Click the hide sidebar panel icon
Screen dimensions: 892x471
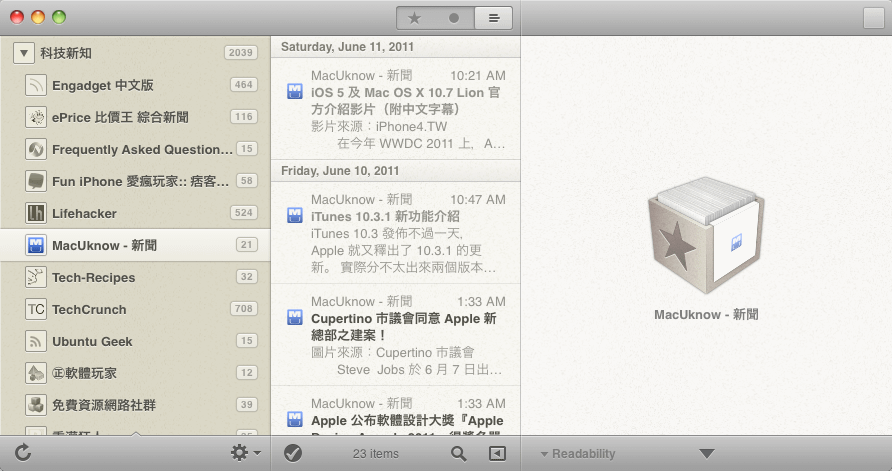[x=497, y=453]
